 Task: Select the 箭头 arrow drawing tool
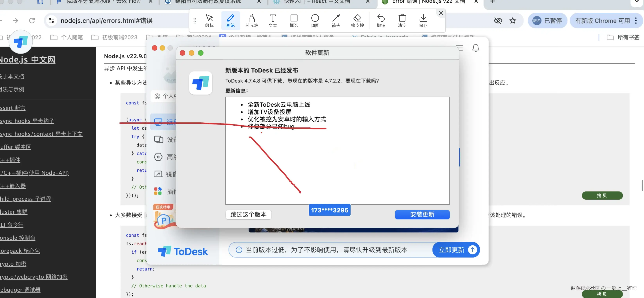coord(336,21)
